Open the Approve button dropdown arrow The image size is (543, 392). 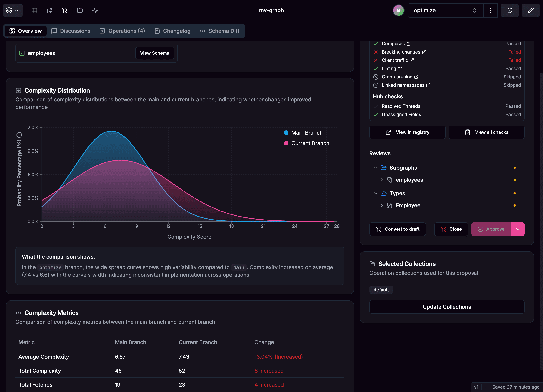(518, 229)
